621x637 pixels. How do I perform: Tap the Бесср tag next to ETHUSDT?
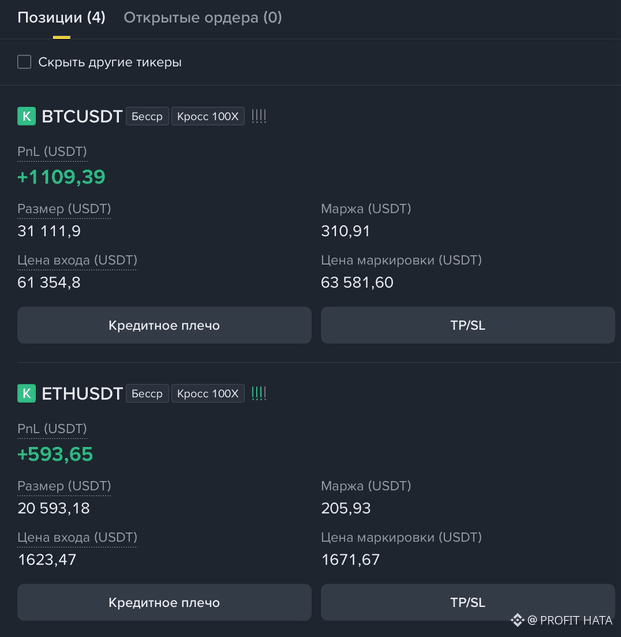(x=147, y=393)
